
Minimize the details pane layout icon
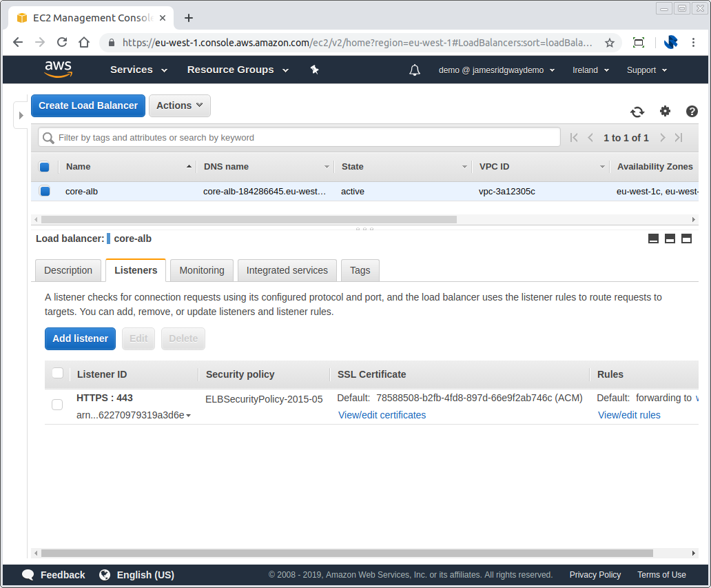click(653, 239)
